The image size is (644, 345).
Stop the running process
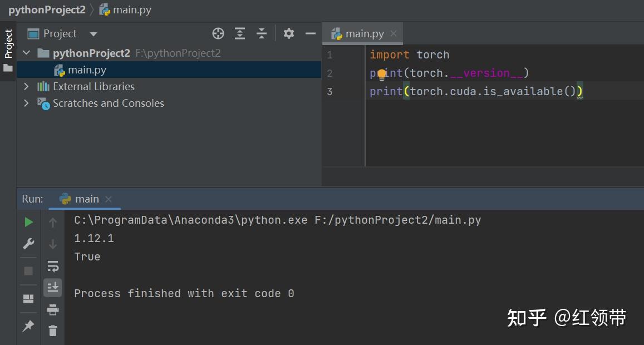28,271
